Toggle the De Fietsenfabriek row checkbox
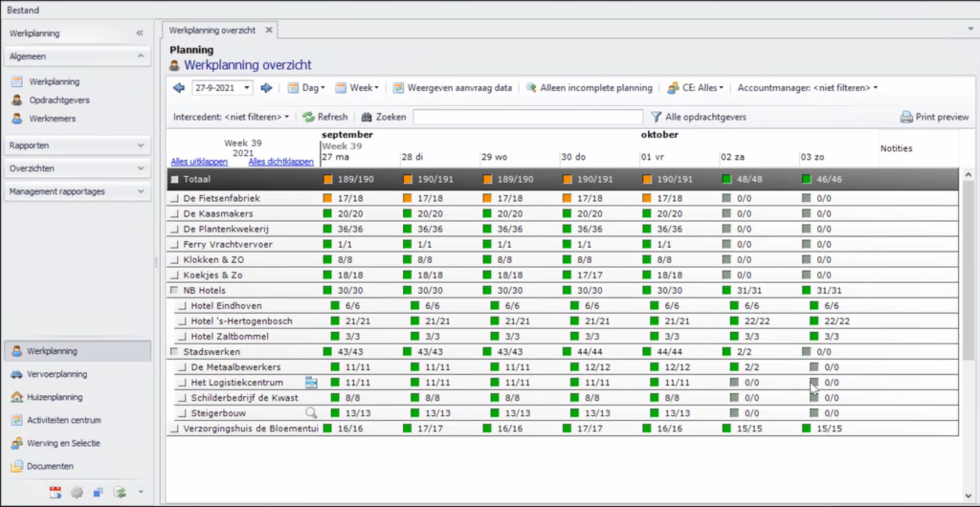This screenshot has width=980, height=507. point(174,199)
